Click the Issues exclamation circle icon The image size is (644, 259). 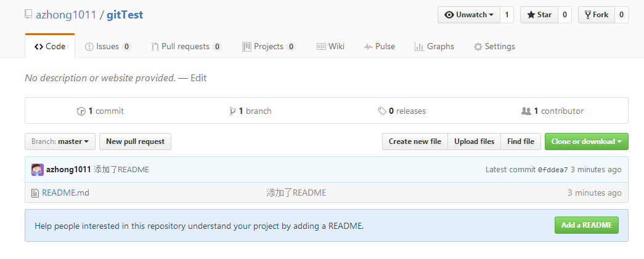(89, 47)
